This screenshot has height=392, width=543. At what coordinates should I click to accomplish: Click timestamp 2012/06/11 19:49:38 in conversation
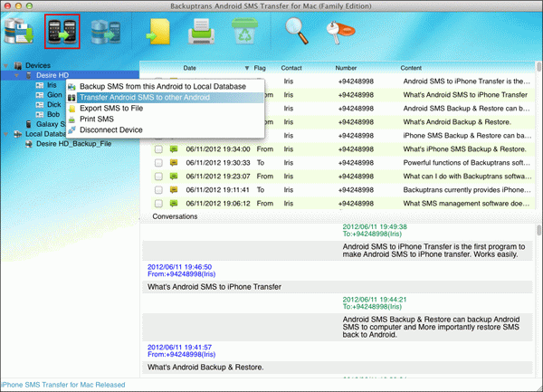(375, 227)
